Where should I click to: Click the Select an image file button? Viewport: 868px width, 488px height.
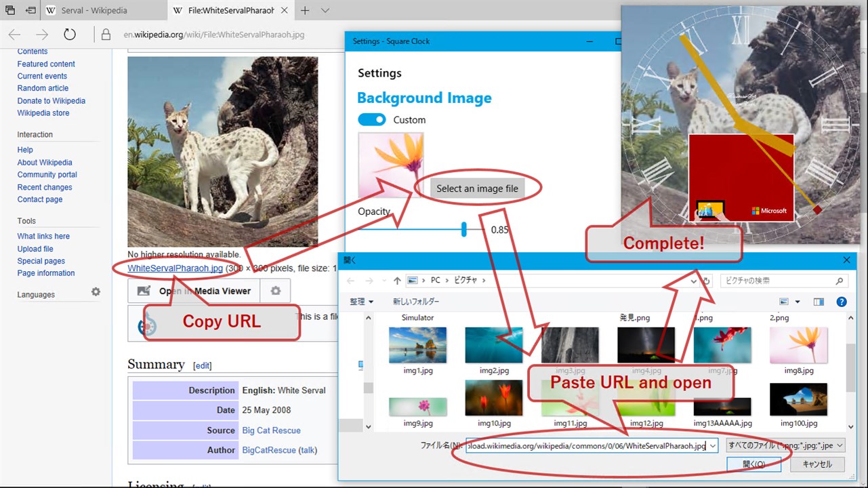click(x=477, y=188)
